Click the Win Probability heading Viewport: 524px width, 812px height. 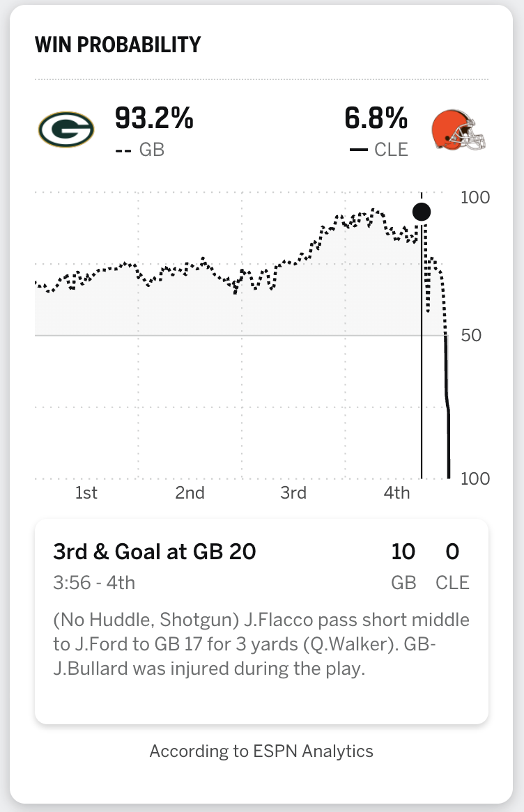coord(118,45)
